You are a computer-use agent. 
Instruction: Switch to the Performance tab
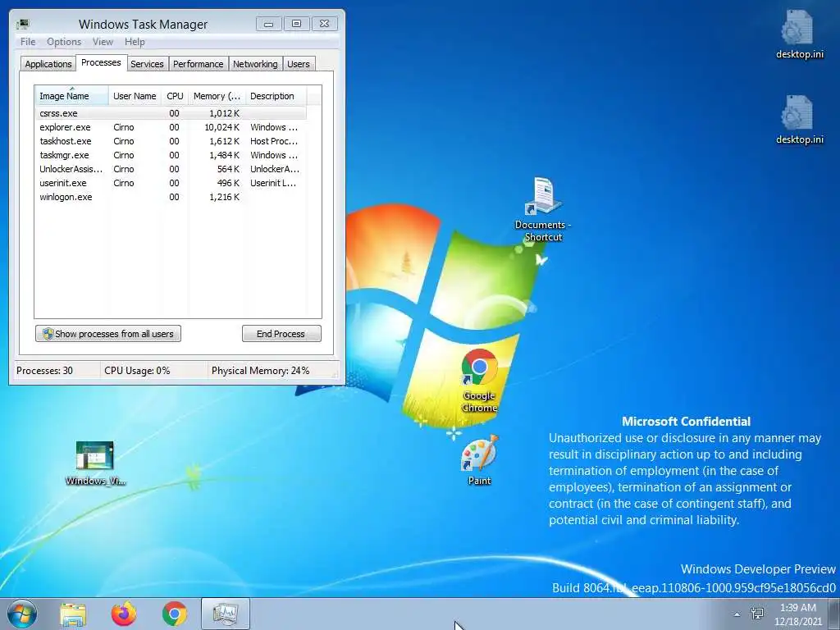199,64
